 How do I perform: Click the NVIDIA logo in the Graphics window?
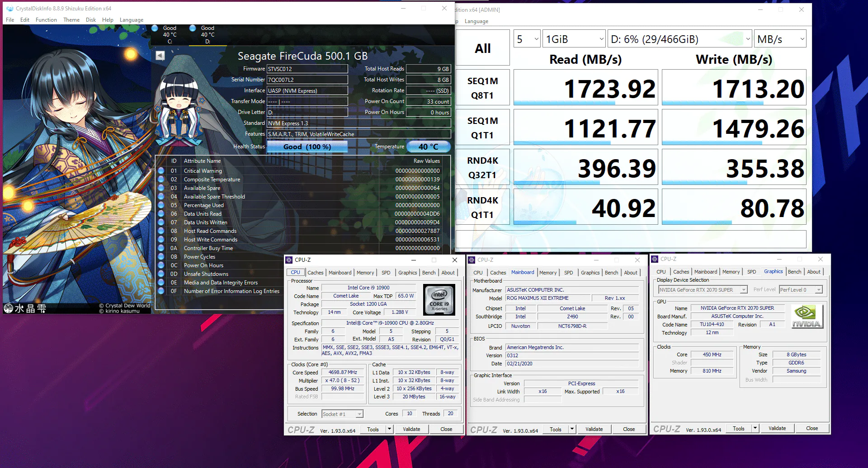click(807, 317)
